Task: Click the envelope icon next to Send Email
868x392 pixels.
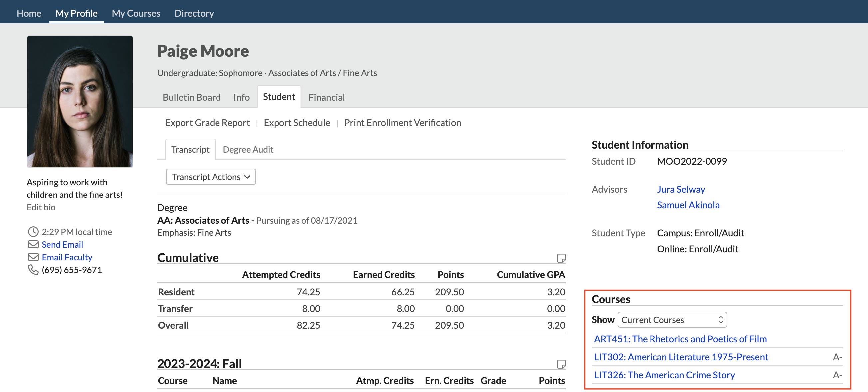Action: point(33,244)
